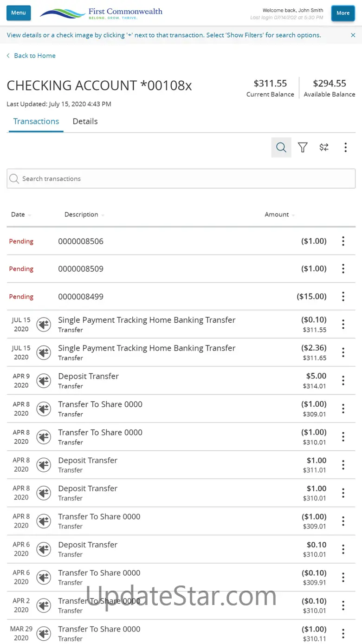The image size is (362, 644).
Task: Click the More button in the header
Action: pos(343,13)
